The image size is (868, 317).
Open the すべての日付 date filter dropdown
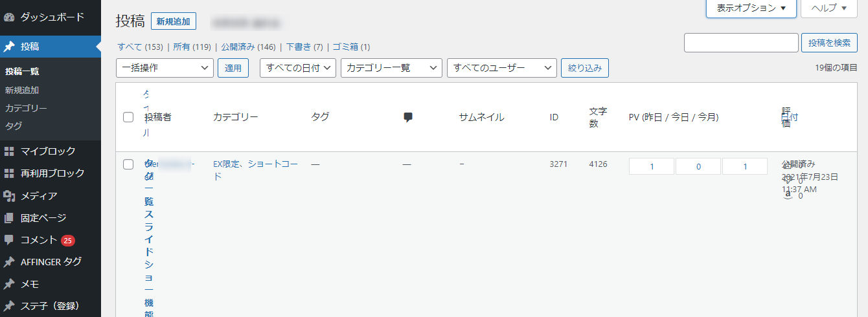tap(298, 68)
